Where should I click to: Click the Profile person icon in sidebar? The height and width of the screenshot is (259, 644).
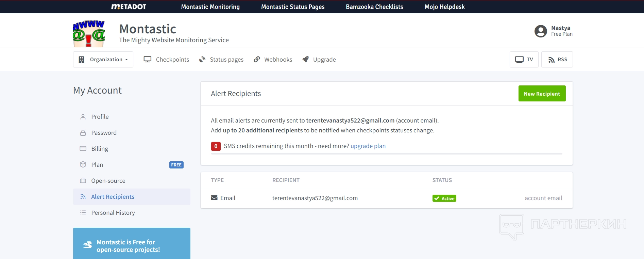point(83,117)
